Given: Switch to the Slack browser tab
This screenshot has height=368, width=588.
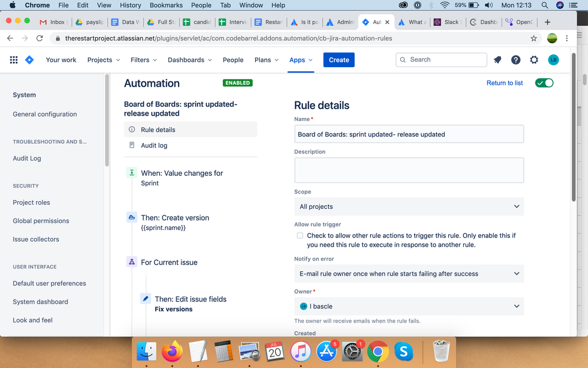Looking at the screenshot, I should 447,22.
